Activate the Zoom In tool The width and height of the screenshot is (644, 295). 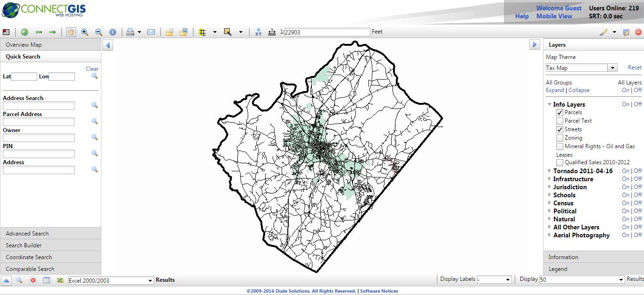coord(85,32)
